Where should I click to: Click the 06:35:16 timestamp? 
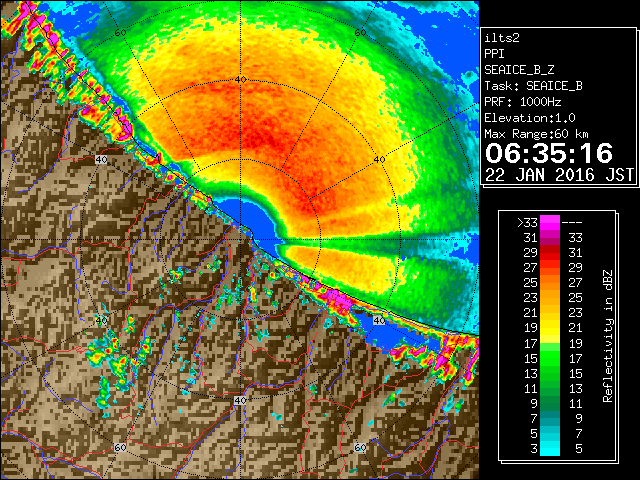[549, 153]
